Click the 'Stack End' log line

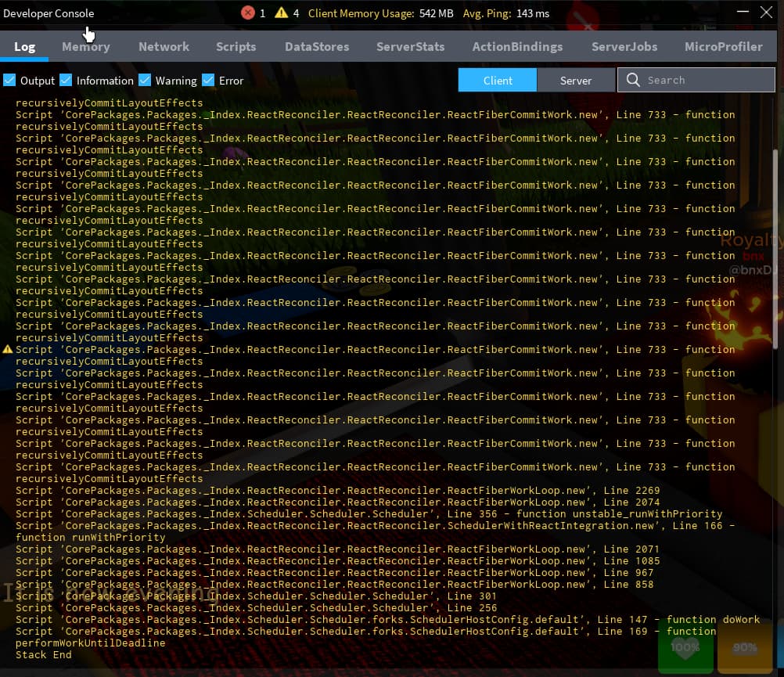click(44, 654)
